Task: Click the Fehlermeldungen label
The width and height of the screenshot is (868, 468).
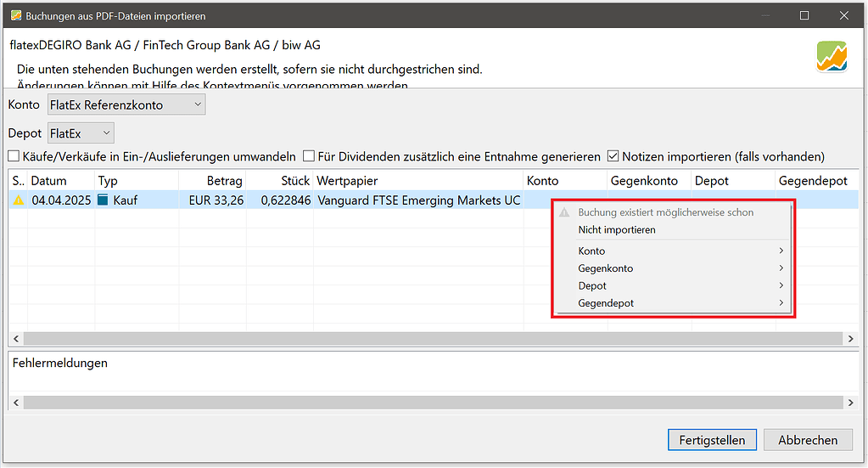Action: tap(59, 363)
